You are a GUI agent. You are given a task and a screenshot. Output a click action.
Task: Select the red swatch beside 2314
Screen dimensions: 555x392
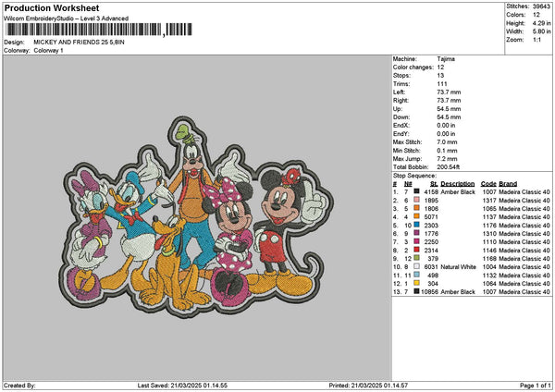pyautogui.click(x=416, y=250)
